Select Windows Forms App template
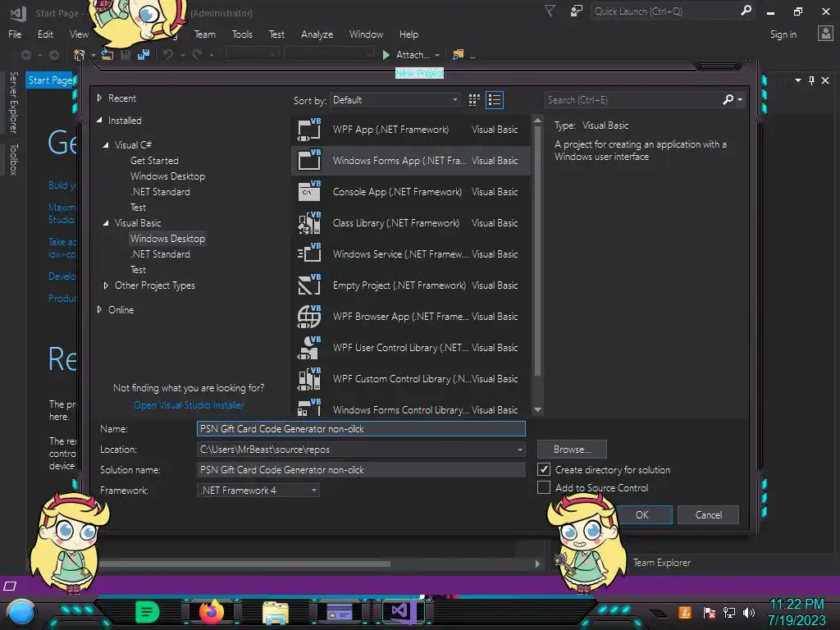This screenshot has width=840, height=630. (x=410, y=161)
